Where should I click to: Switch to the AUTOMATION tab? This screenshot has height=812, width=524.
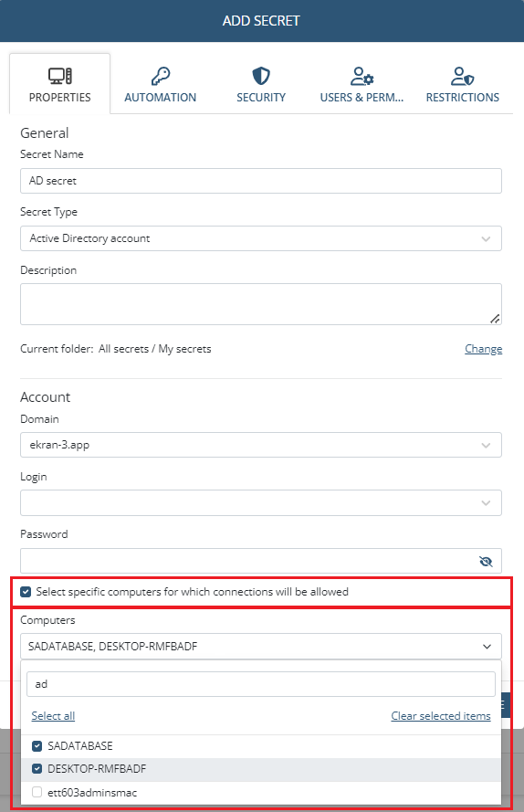point(161,83)
